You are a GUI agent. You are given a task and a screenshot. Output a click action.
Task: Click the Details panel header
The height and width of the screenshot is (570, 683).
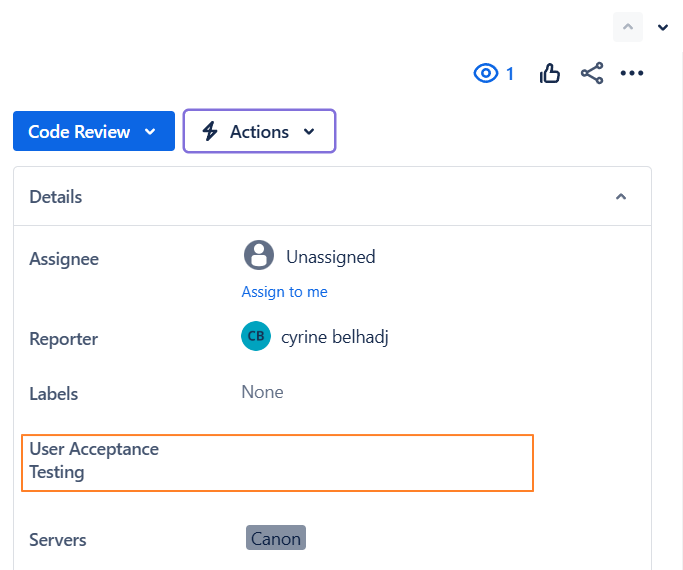click(x=56, y=197)
